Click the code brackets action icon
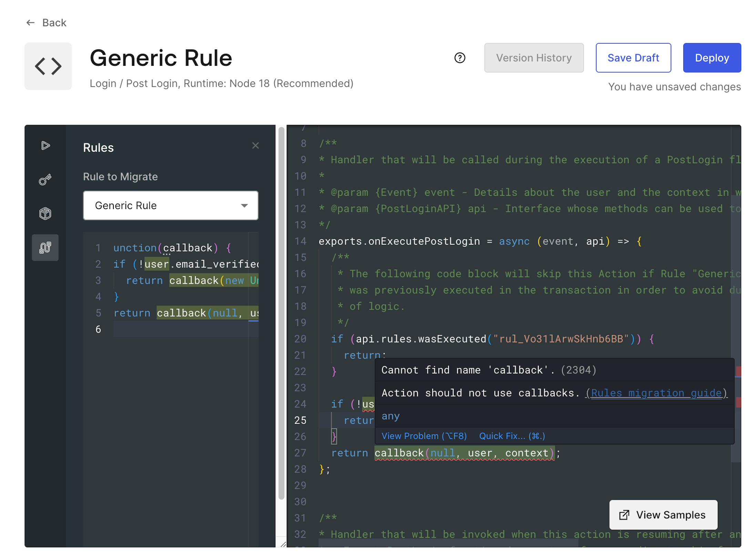Viewport: 756px width, 558px height. (48, 66)
